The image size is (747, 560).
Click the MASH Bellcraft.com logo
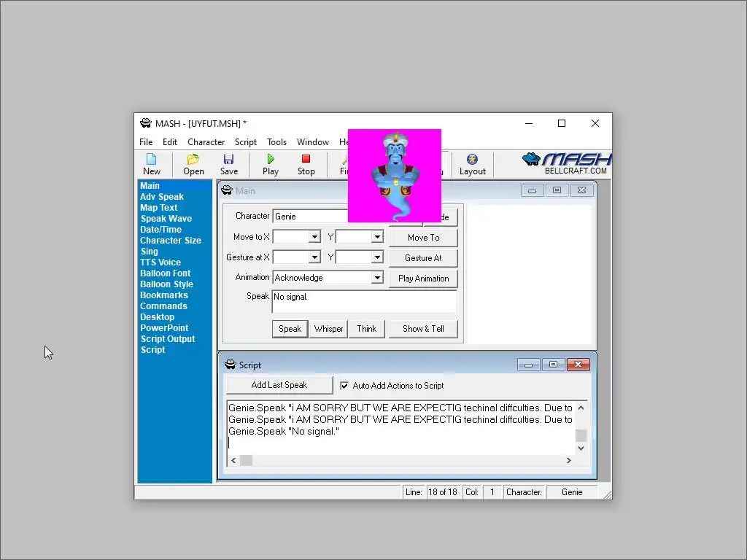tap(566, 163)
